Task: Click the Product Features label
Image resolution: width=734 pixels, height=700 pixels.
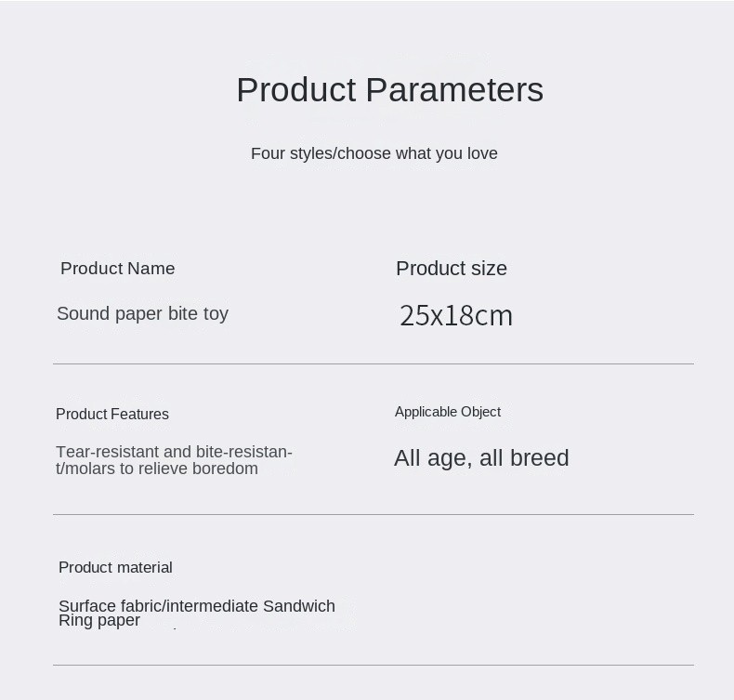Action: (x=112, y=414)
